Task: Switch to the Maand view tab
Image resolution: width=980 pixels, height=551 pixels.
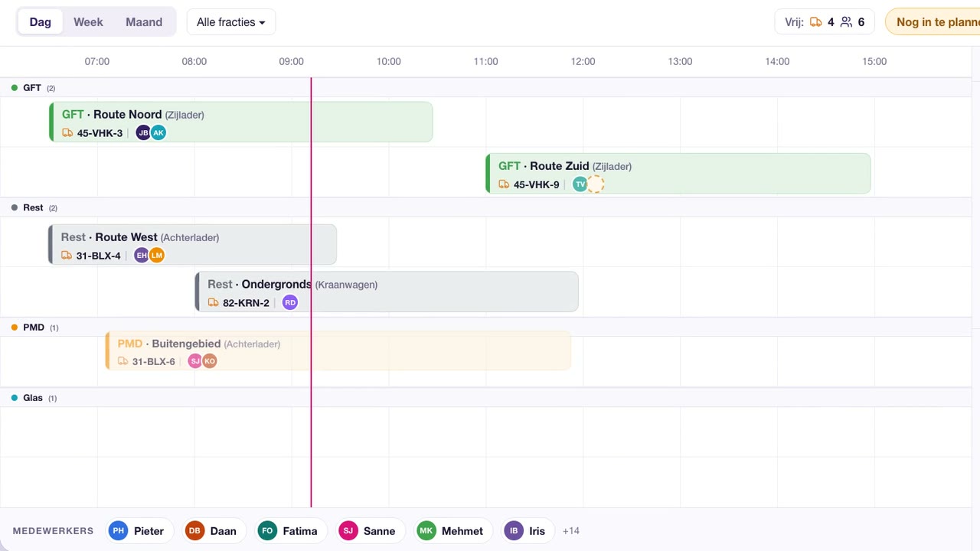Action: 144,22
